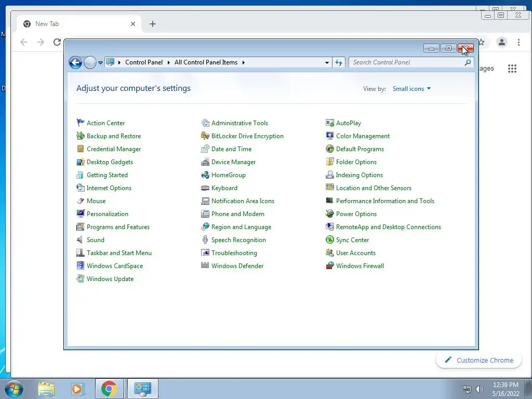Reload the Chrome page

pyautogui.click(x=57, y=42)
